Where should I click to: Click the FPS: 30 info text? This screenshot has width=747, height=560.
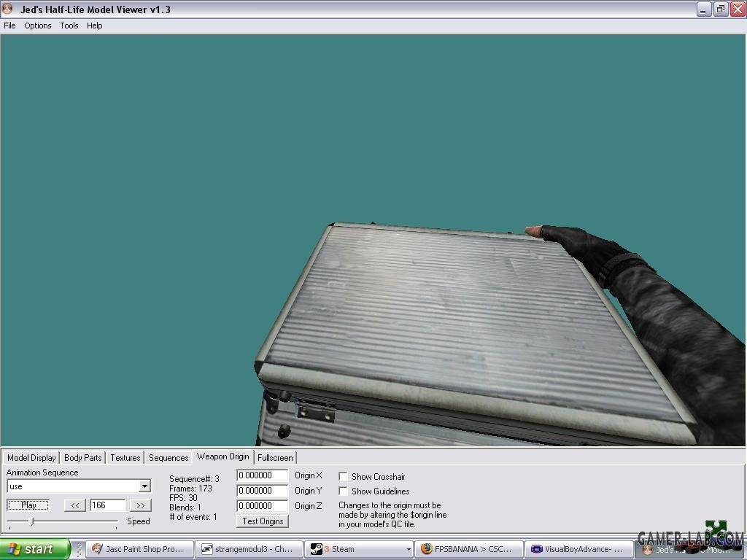click(x=183, y=498)
